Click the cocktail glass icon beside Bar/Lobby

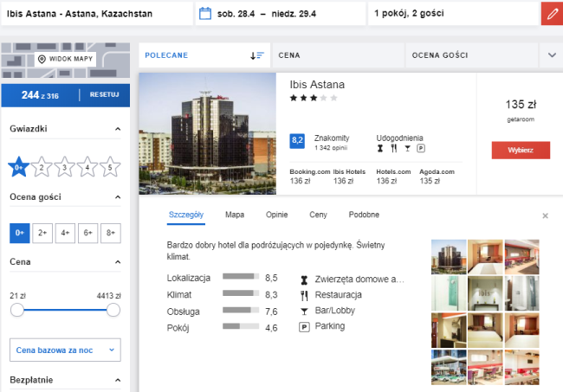click(304, 312)
